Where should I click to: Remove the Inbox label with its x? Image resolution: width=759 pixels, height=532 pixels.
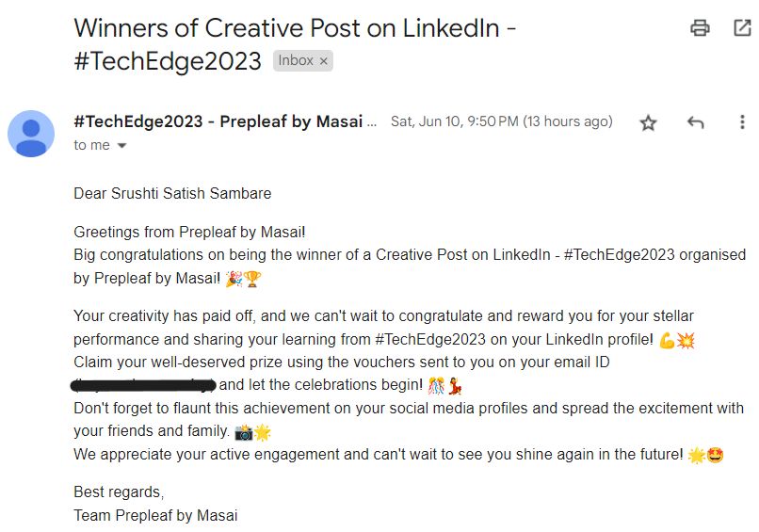pyautogui.click(x=324, y=61)
